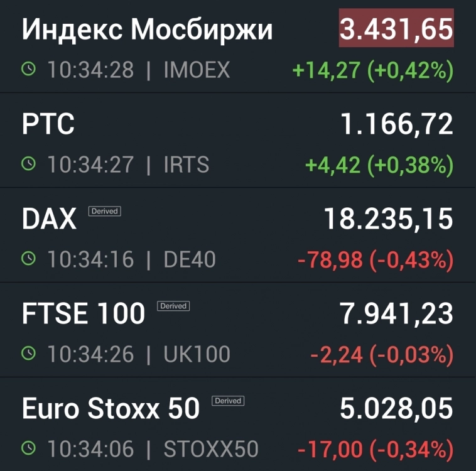Click the PTC price 1.166,72

(x=396, y=124)
